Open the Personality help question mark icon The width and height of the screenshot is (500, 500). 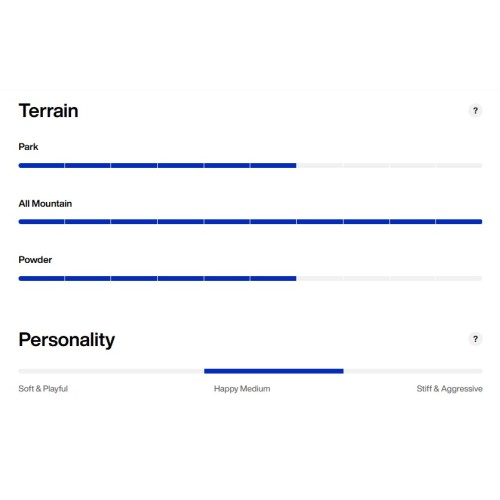tap(475, 339)
